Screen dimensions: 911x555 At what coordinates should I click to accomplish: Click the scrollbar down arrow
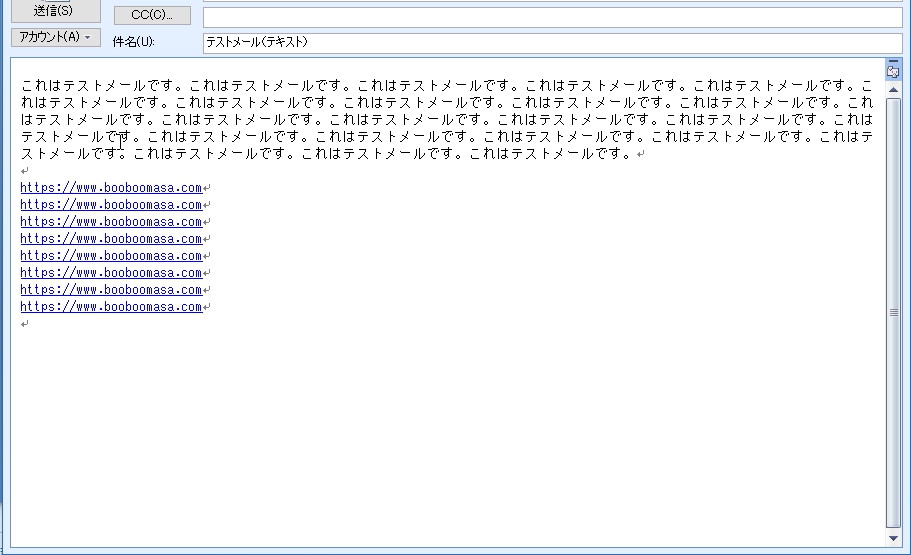(x=893, y=538)
